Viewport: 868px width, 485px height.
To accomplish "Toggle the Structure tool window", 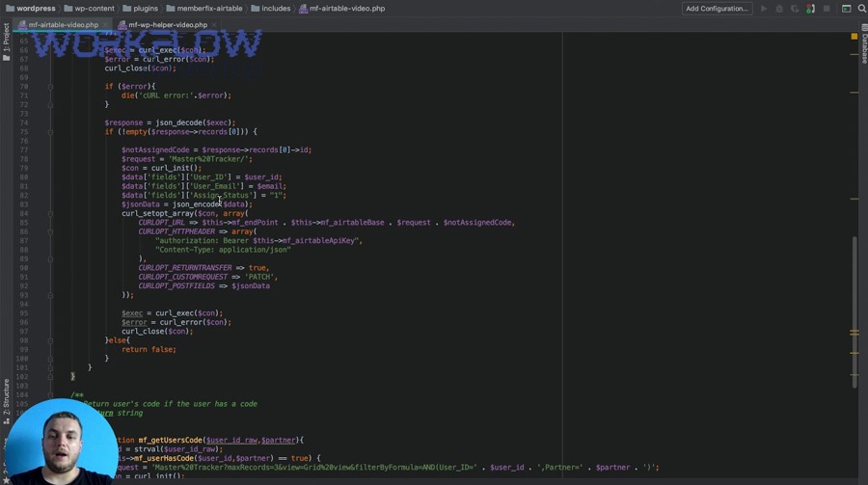I will coord(6,401).
